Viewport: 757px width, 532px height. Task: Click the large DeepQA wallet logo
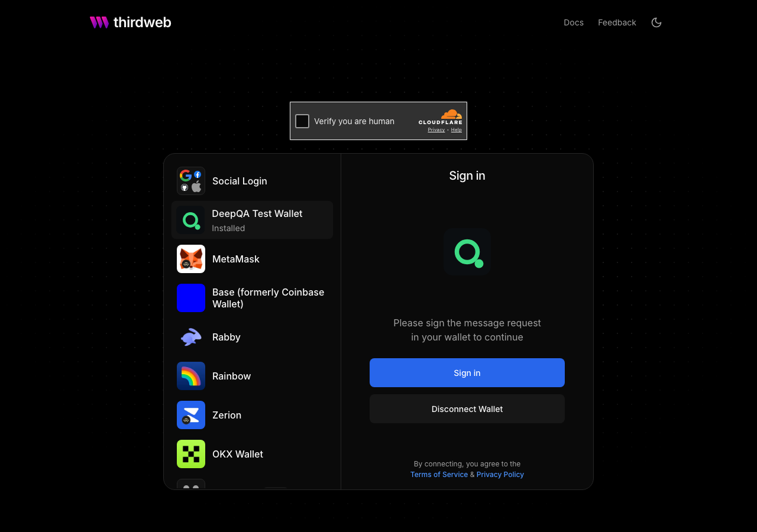pyautogui.click(x=467, y=252)
